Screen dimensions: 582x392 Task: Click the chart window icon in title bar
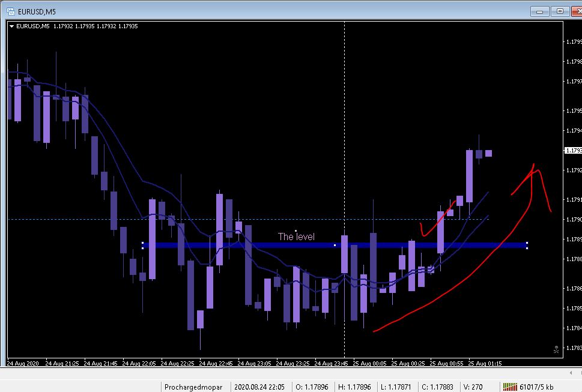(11, 11)
